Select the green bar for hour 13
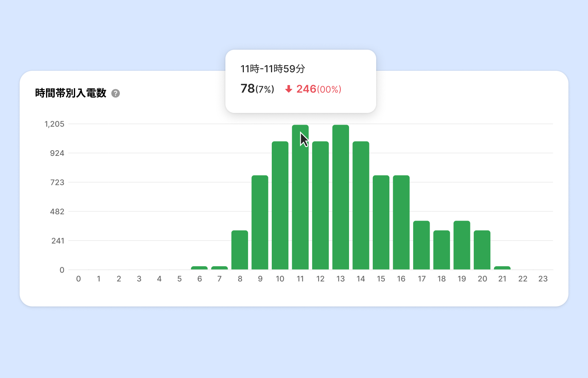588x378 pixels. [x=341, y=197]
